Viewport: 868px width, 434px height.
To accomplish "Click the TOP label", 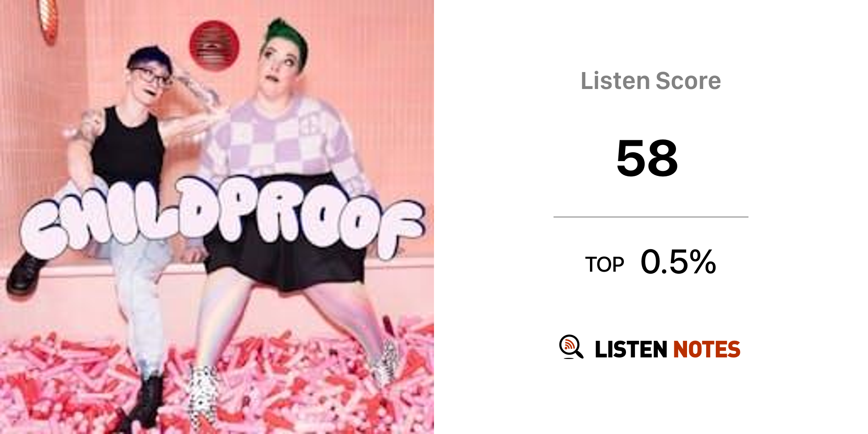I will [605, 265].
